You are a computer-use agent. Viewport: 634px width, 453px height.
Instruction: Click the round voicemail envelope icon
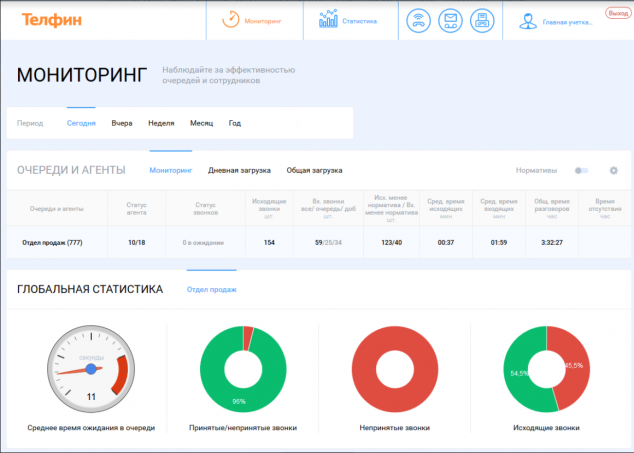450,21
